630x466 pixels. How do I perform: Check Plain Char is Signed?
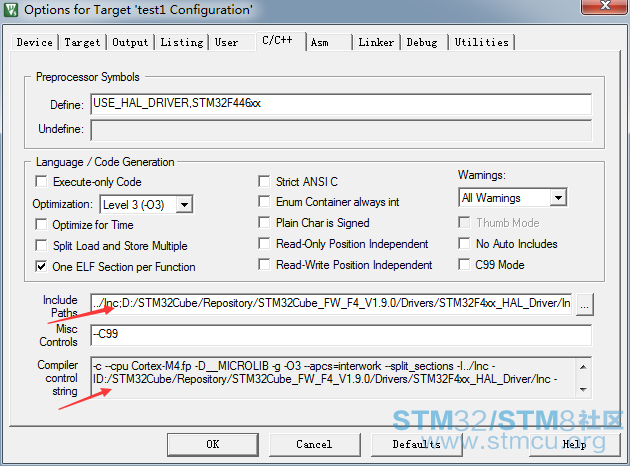pos(264,222)
